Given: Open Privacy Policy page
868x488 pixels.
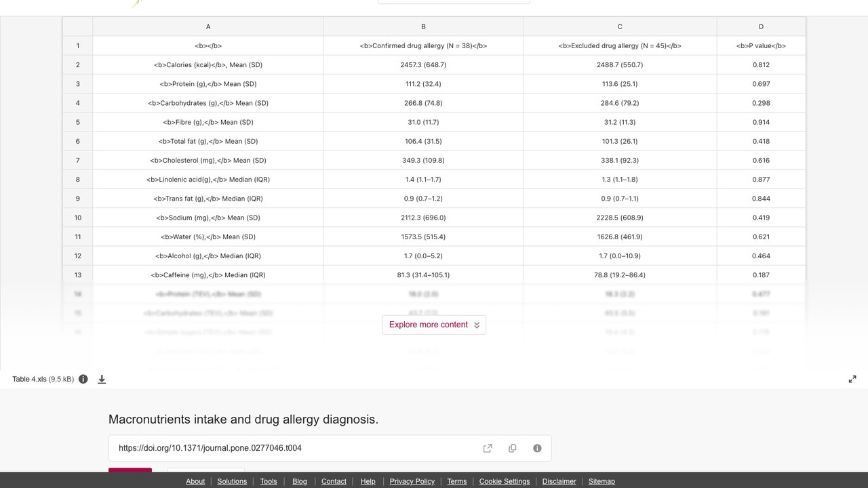Looking at the screenshot, I should pos(412,481).
